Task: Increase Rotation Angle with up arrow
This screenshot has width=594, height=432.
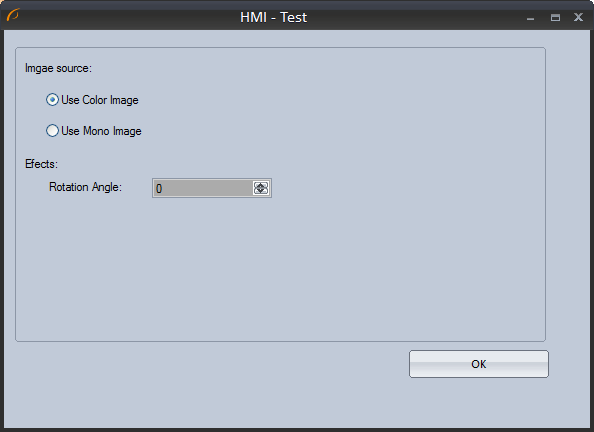Action: pos(261,185)
